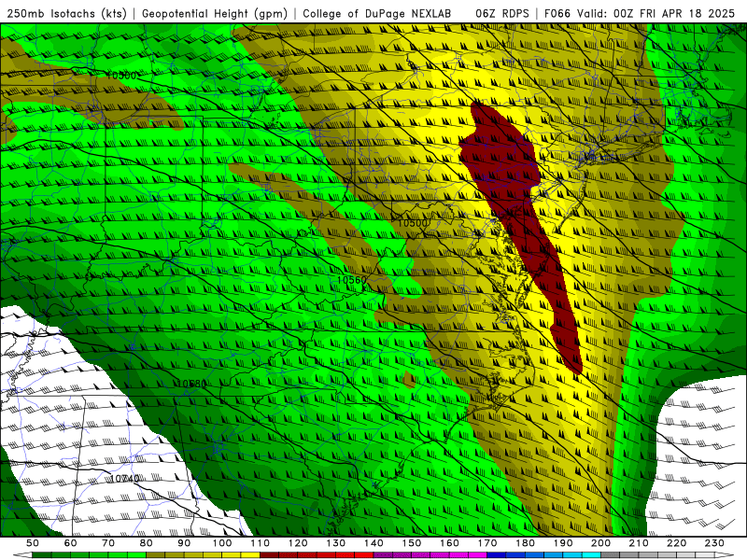Click the white right arrow end of color bar
The height and width of the screenshot is (560, 747).
click(725, 555)
